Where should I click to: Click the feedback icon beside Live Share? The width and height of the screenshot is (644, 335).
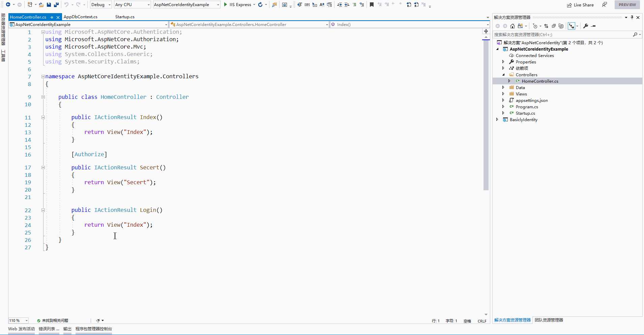click(x=605, y=5)
